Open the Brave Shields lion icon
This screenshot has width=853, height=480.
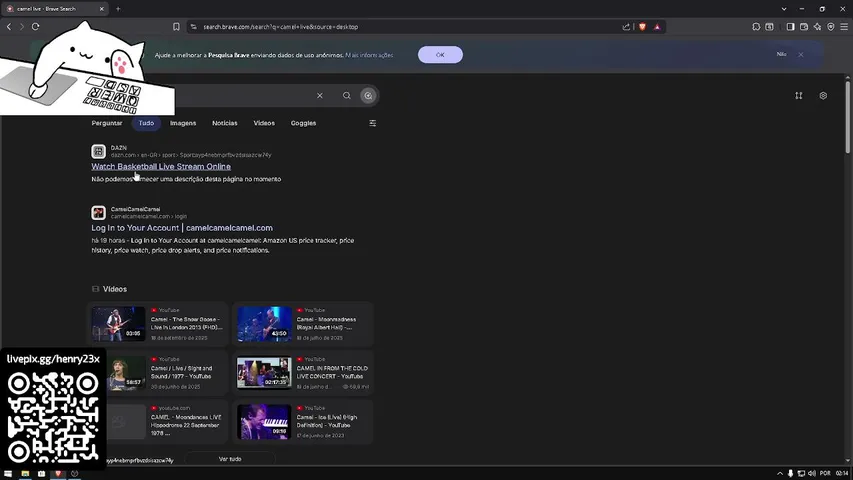point(642,27)
